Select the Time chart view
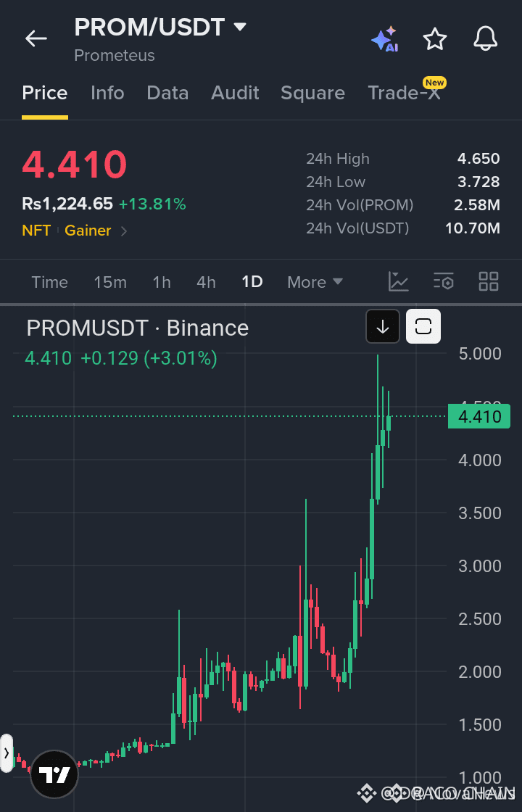Screen dimensions: 522x812 coord(50,282)
